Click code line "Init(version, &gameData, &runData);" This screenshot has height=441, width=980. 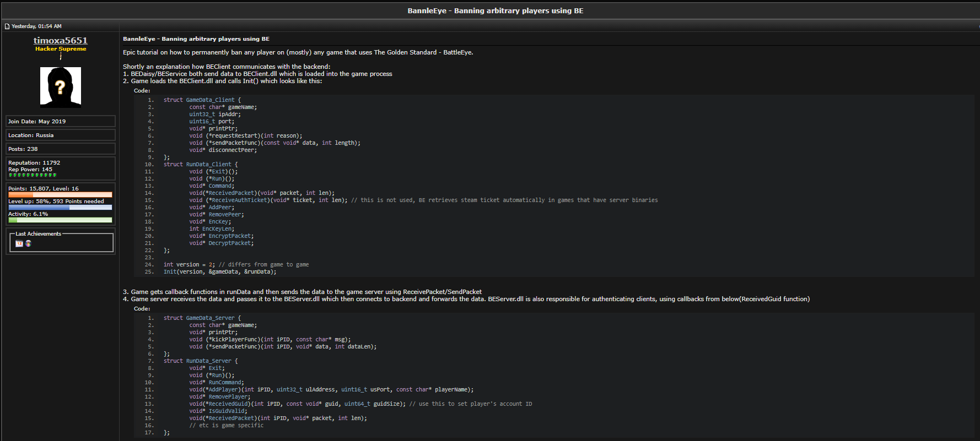(x=220, y=272)
